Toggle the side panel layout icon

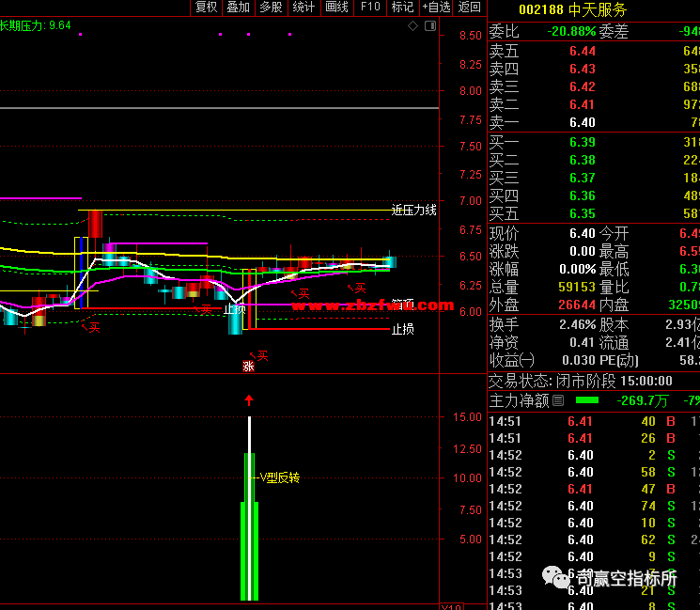(430, 26)
